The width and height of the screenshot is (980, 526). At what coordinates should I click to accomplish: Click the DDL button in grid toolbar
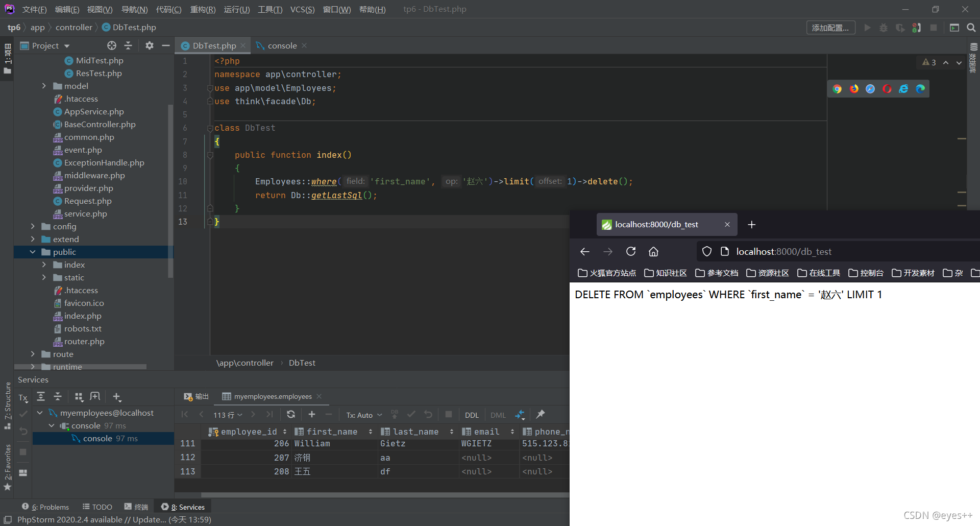click(472, 415)
